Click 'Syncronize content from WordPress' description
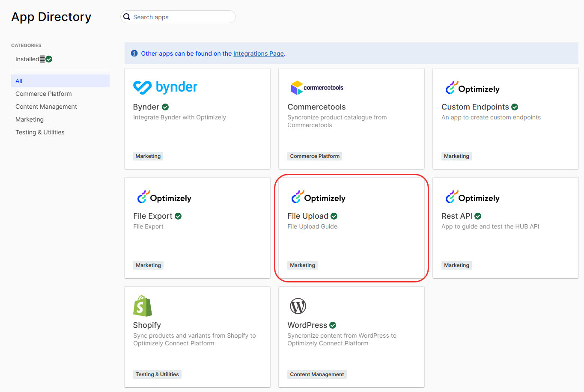 342,339
